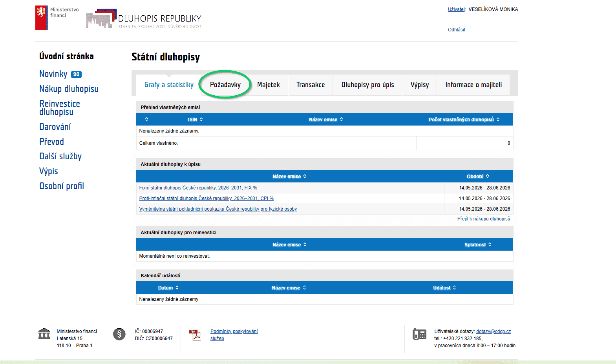Click the IČ: 00006947 text in footer
Viewport: 616px width, 364px height.
[149, 331]
